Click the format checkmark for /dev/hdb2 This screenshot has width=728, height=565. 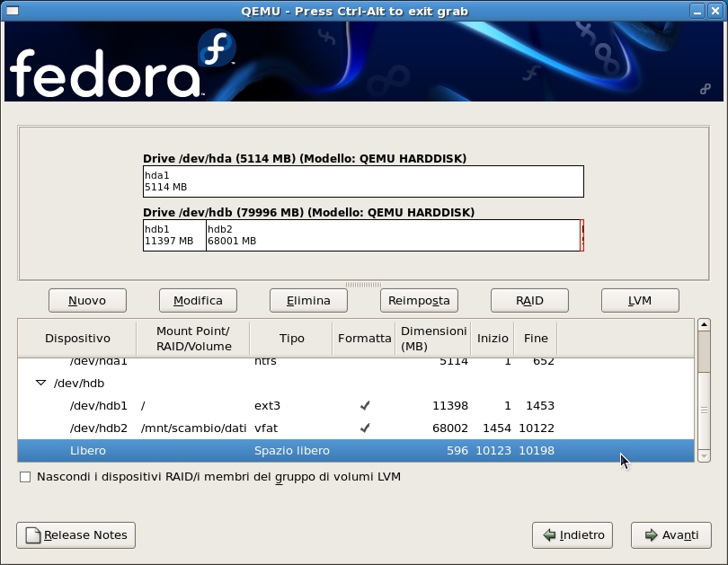365,428
